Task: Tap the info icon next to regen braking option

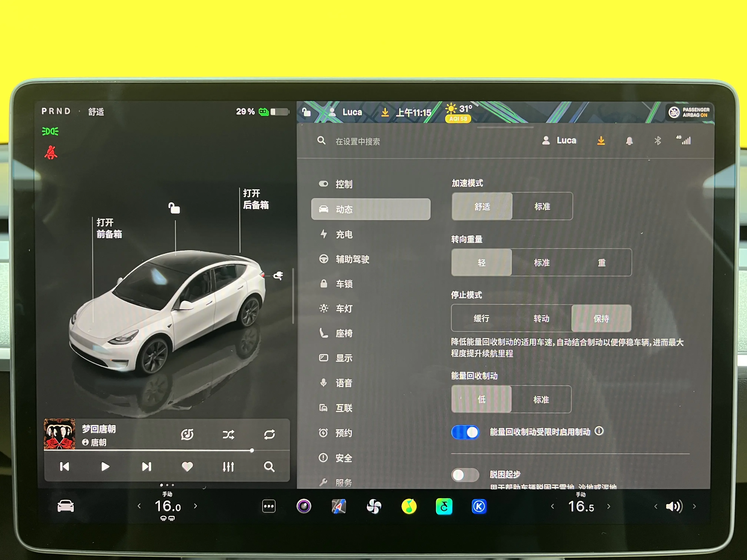Action: [x=599, y=431]
